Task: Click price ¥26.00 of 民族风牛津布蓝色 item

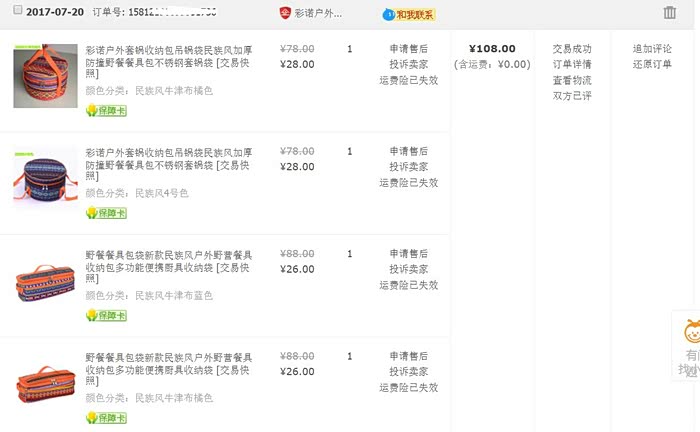Action: [x=297, y=269]
